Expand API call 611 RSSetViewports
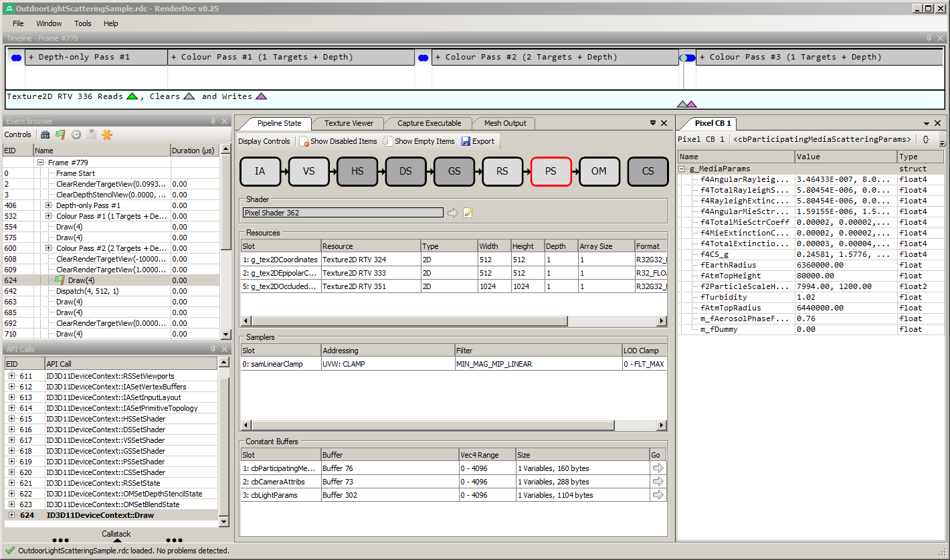 click(11, 376)
